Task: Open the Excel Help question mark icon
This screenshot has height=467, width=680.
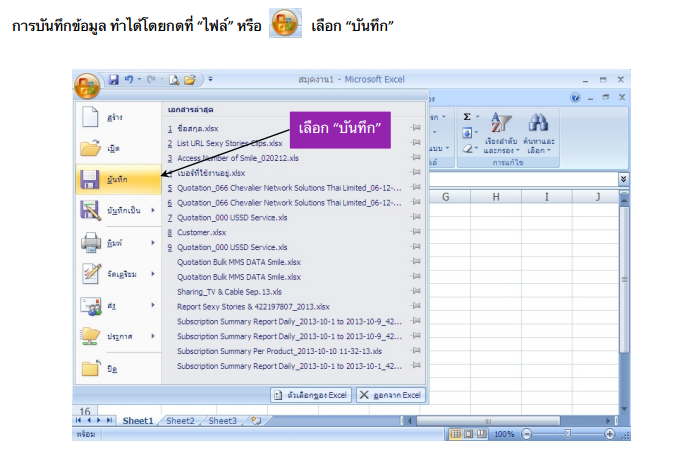Action: click(575, 98)
